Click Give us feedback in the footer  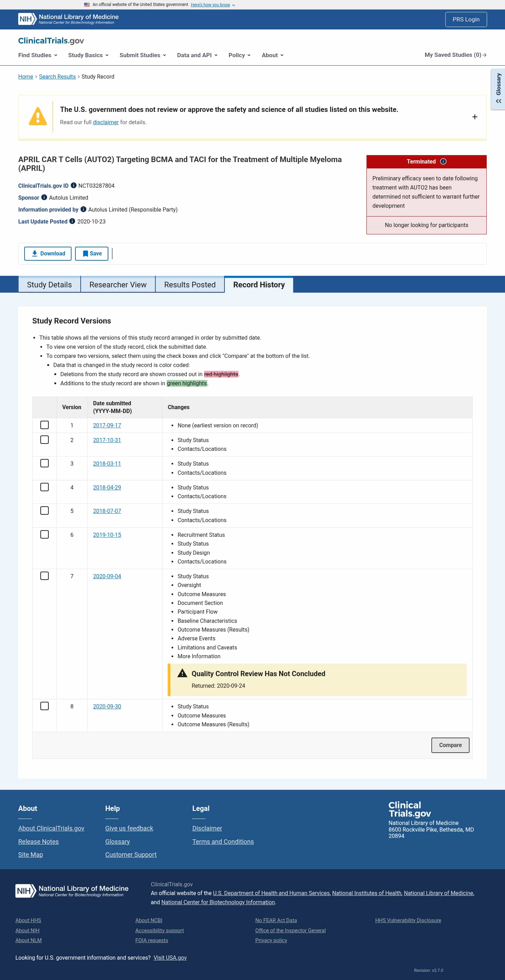129,828
